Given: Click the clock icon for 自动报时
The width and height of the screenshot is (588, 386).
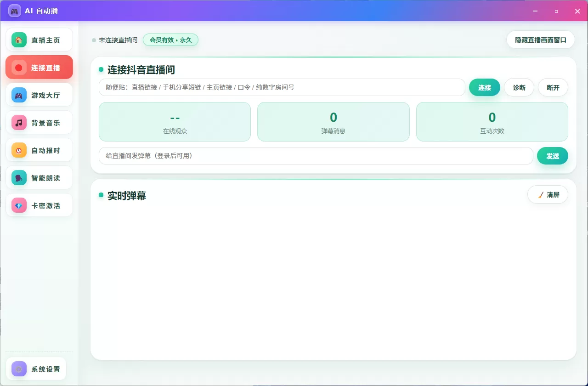Looking at the screenshot, I should click(x=19, y=150).
